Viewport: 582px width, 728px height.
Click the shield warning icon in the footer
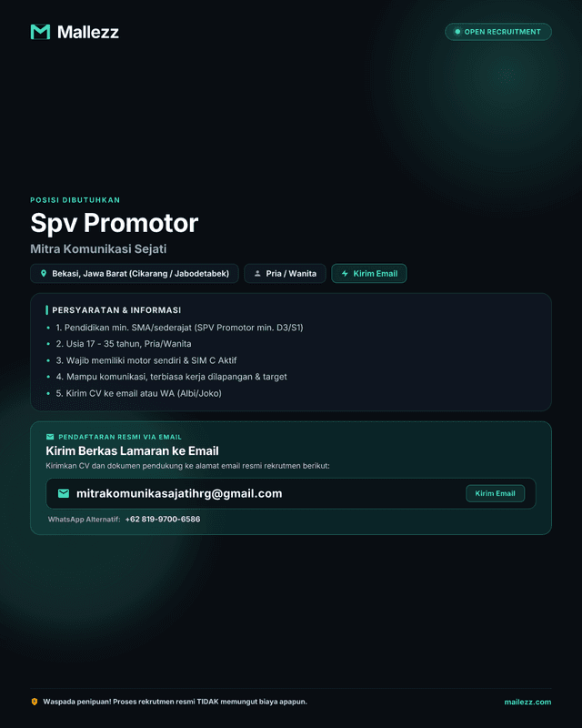click(35, 702)
